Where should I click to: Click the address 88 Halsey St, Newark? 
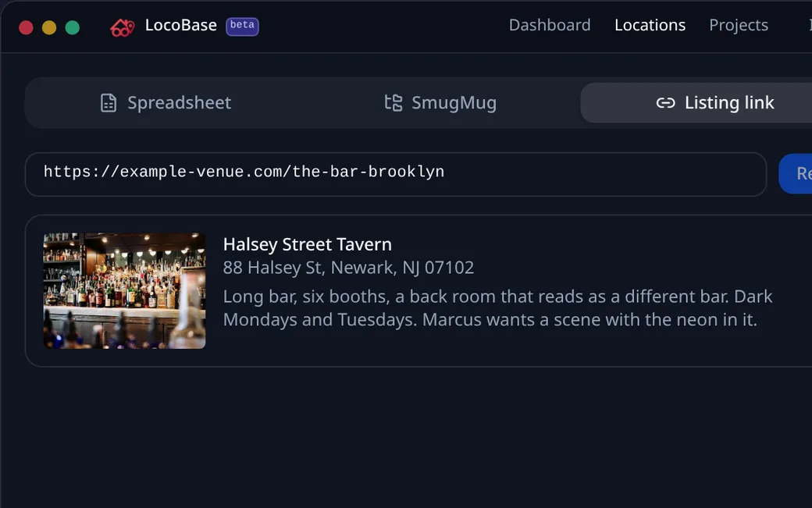pos(348,268)
